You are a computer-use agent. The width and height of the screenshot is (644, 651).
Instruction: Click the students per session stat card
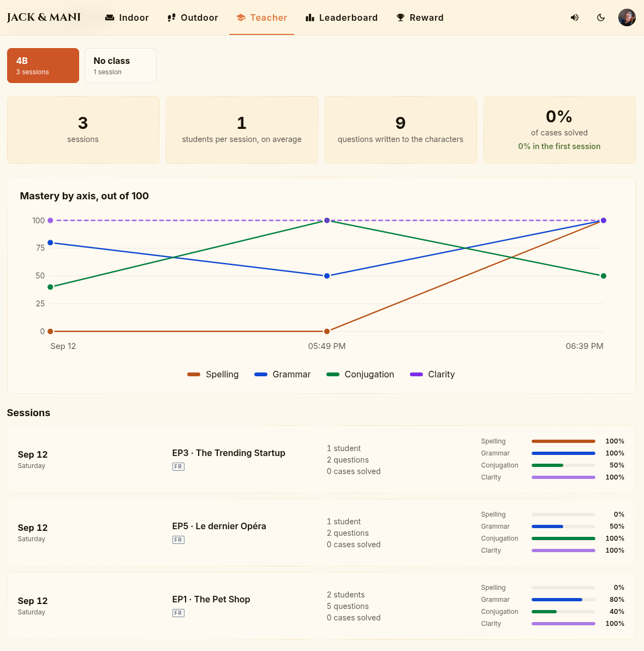pos(242,130)
